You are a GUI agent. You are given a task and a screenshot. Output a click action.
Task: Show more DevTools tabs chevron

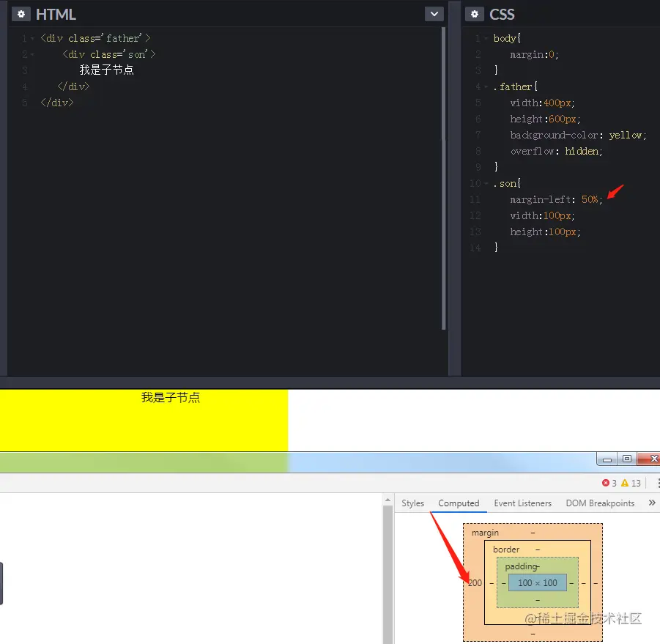click(x=652, y=503)
